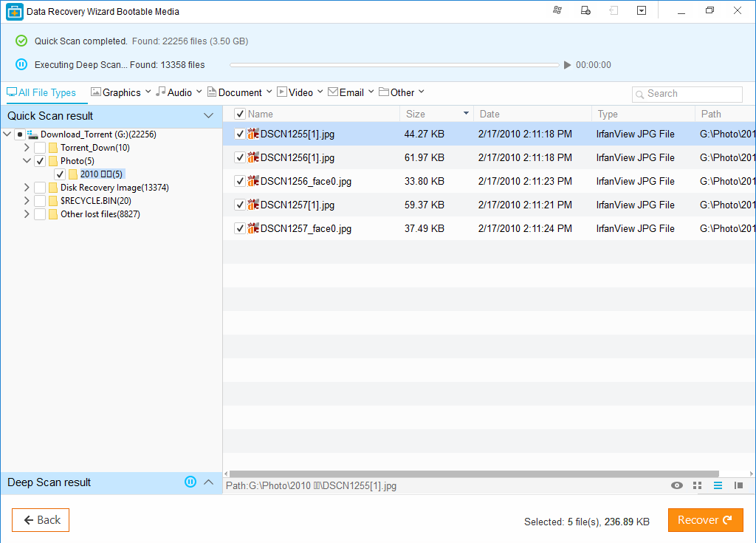Click the search magnifier icon
The height and width of the screenshot is (543, 756).
[x=640, y=95]
